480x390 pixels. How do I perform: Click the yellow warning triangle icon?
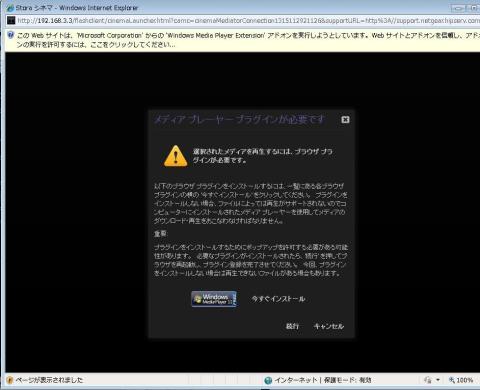pyautogui.click(x=176, y=156)
